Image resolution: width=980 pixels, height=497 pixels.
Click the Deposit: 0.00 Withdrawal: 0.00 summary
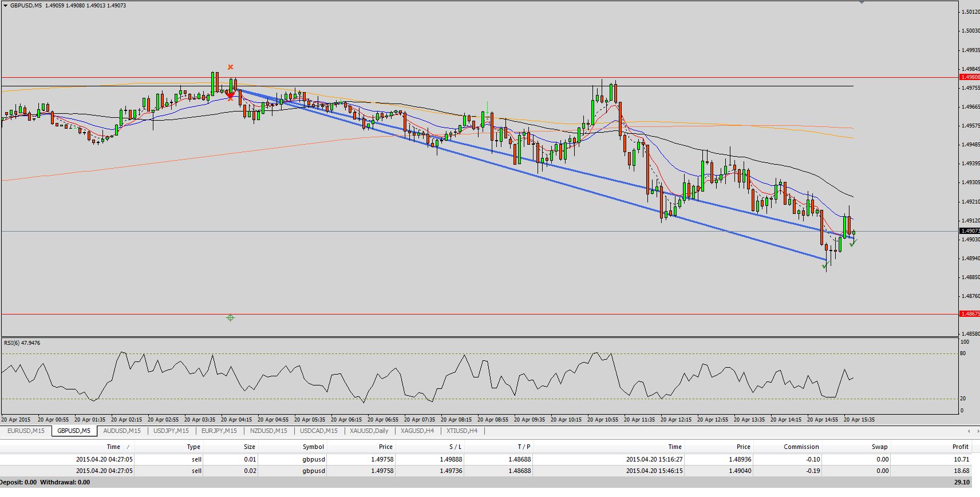[45, 482]
